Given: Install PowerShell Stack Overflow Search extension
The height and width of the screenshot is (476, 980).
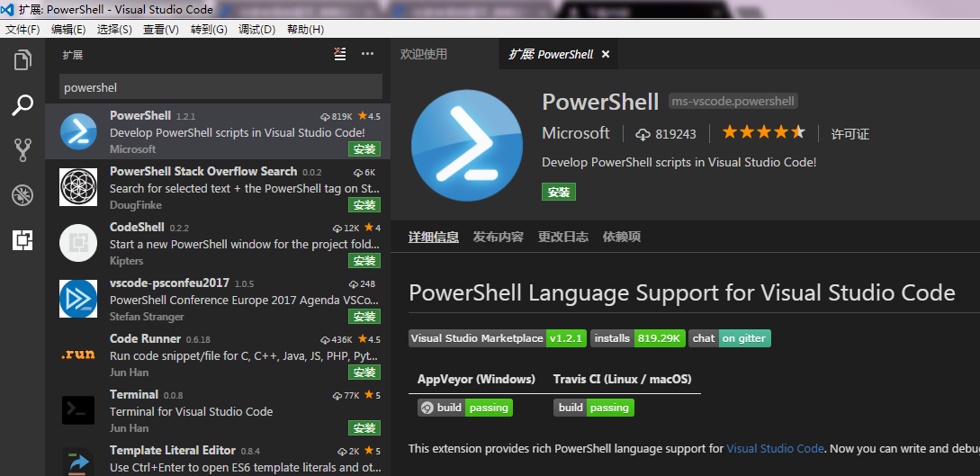Looking at the screenshot, I should tap(364, 205).
